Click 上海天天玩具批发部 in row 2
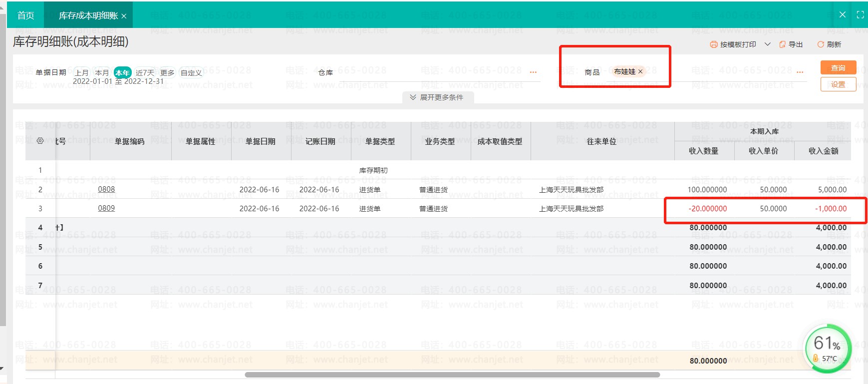 [x=572, y=190]
